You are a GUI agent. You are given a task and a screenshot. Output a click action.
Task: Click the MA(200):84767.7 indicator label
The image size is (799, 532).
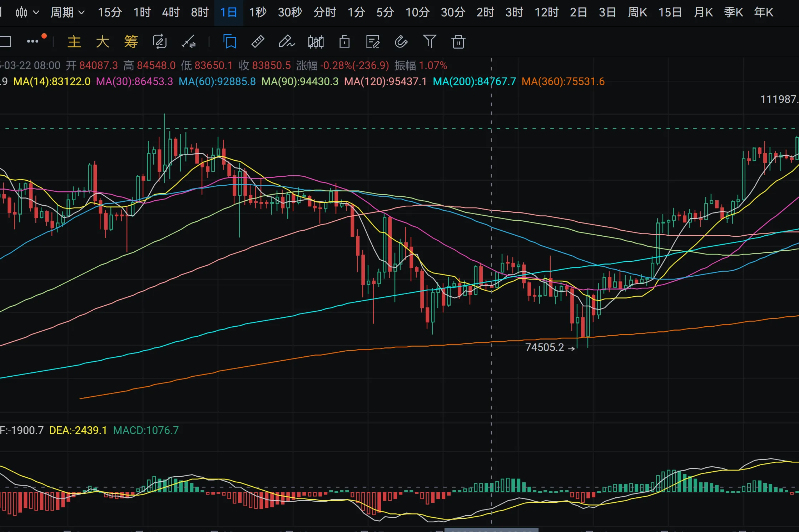475,82
